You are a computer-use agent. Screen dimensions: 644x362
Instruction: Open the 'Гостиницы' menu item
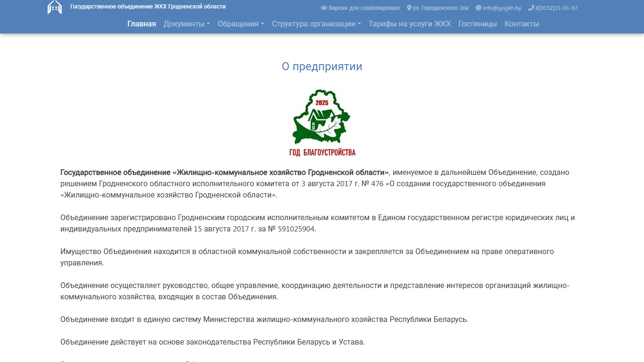coord(478,24)
